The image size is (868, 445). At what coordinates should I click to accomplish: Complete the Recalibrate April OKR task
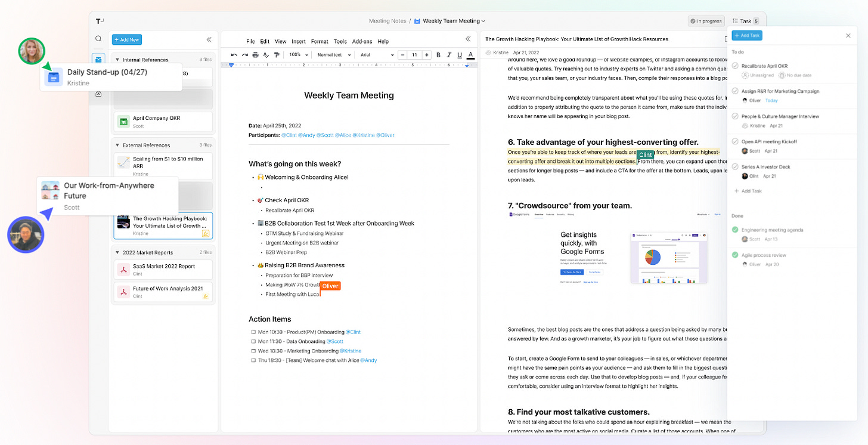735,66
